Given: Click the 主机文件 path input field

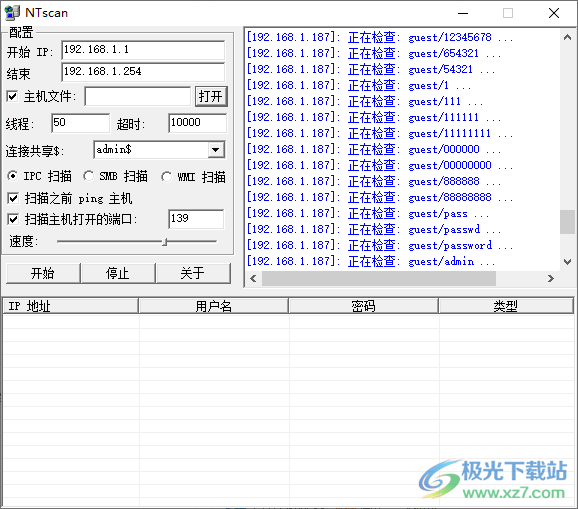Looking at the screenshot, I should [x=137, y=97].
